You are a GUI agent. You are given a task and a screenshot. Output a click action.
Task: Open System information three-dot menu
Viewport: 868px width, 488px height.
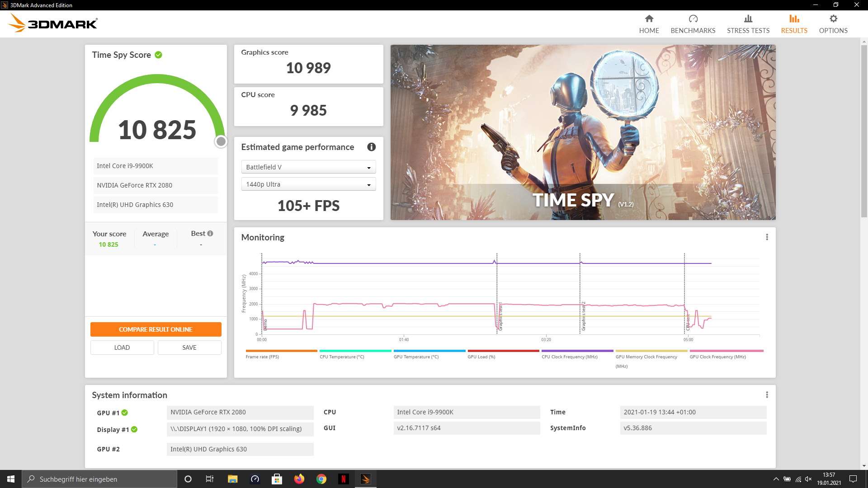(x=767, y=395)
